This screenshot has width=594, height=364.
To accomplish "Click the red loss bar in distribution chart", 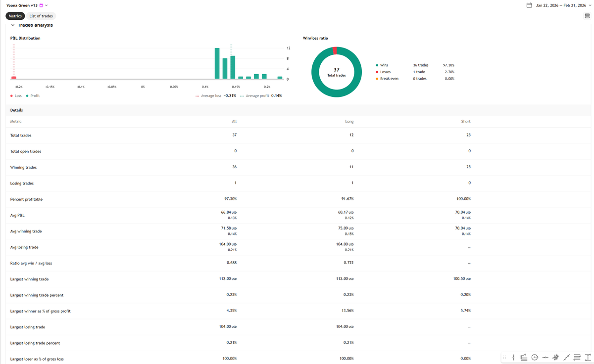I will [x=14, y=78].
